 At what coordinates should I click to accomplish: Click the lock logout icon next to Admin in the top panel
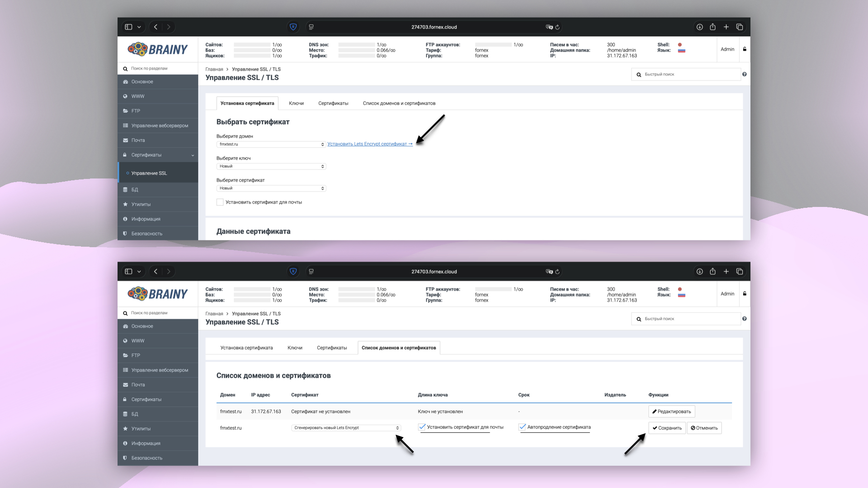(745, 49)
